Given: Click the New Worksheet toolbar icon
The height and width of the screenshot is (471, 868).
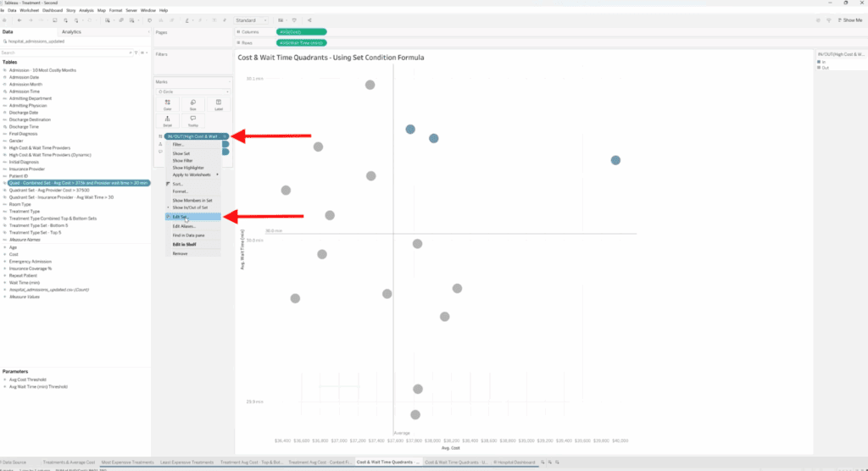Looking at the screenshot, I should (108, 20).
